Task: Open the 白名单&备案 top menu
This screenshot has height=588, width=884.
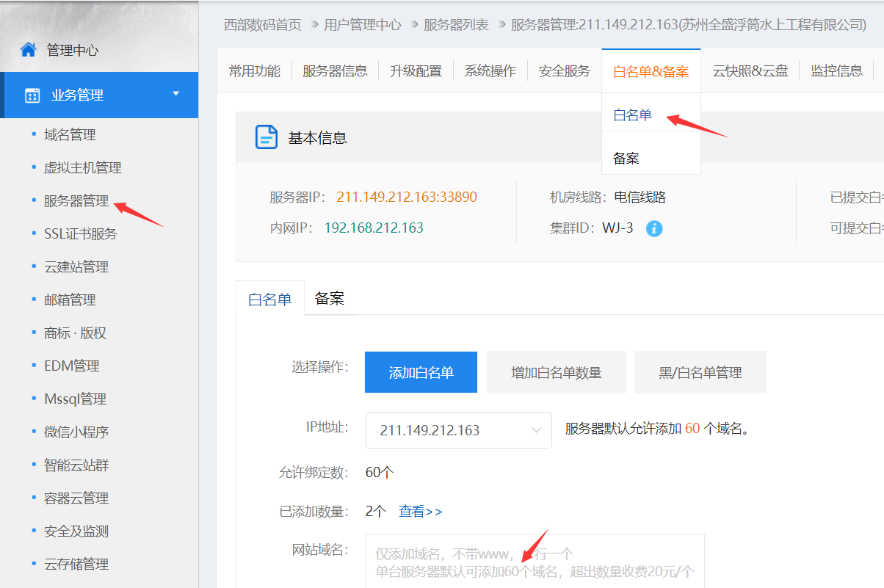Action: pos(651,71)
